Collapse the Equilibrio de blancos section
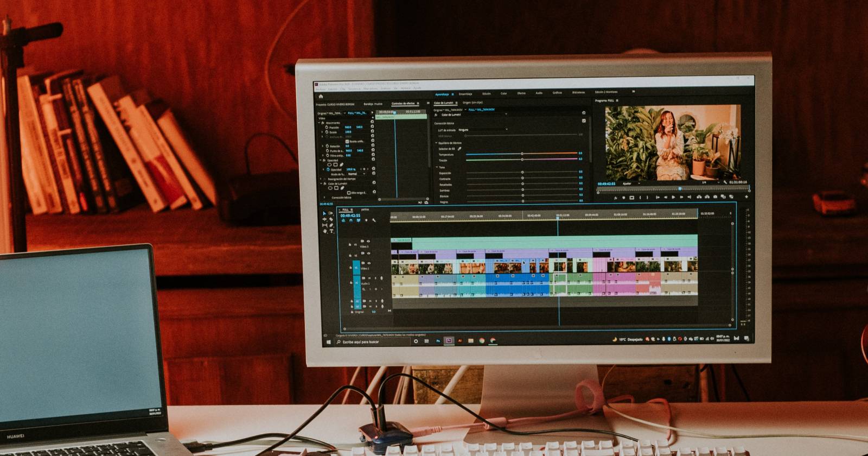Viewport: 868px width, 456px height. pyautogui.click(x=436, y=143)
